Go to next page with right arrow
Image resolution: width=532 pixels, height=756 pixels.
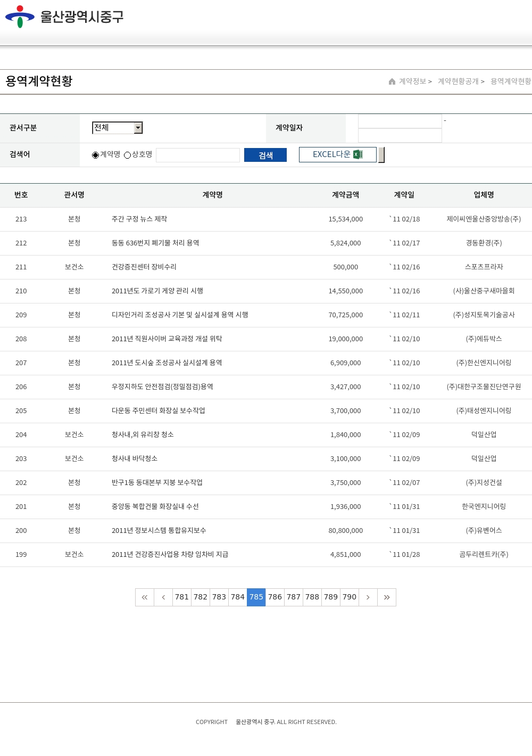click(x=368, y=597)
